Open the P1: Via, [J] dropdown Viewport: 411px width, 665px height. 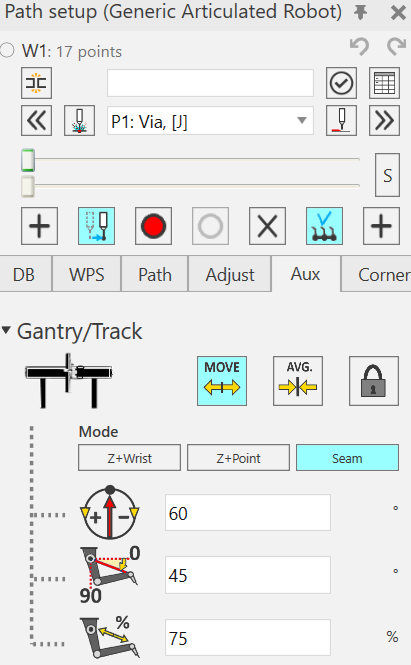click(210, 121)
